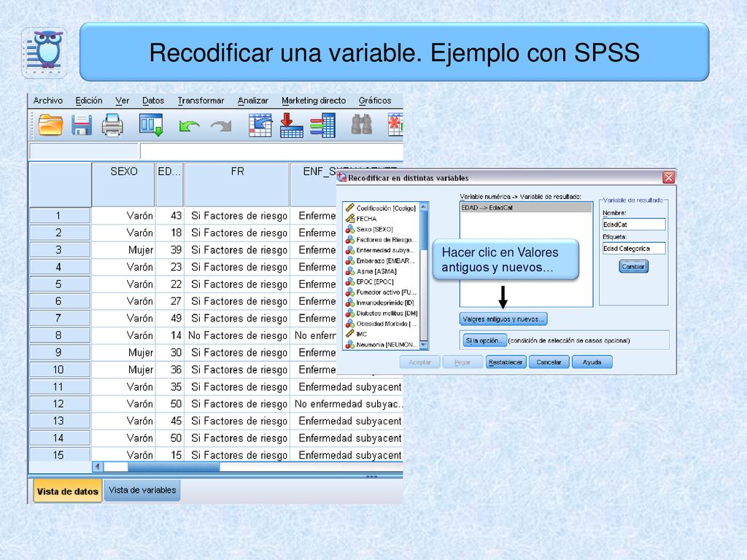Click the Nombre field containing EdadCat

[634, 225]
